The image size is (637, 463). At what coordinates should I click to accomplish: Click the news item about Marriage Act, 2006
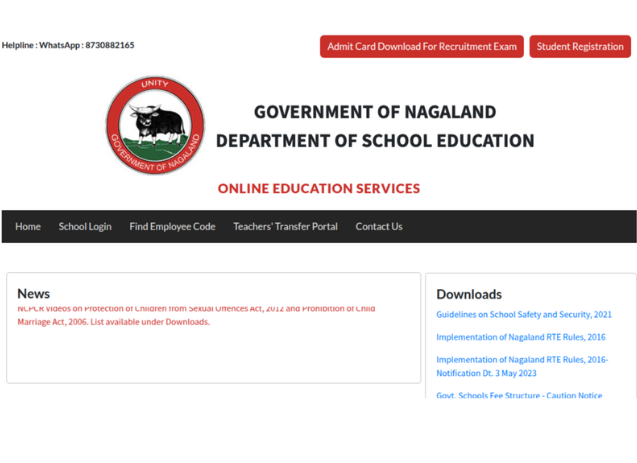coord(196,315)
